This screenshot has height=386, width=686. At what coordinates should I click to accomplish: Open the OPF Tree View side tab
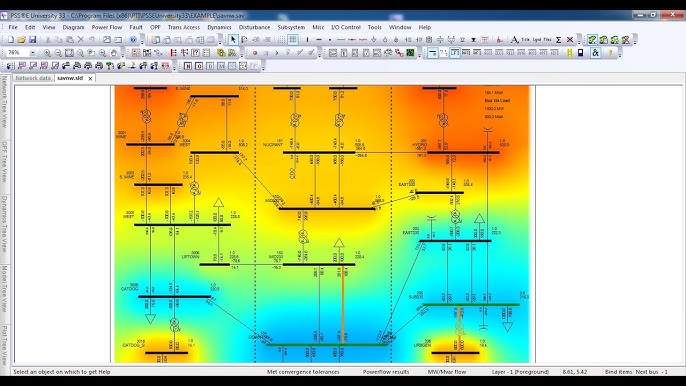coord(4,162)
